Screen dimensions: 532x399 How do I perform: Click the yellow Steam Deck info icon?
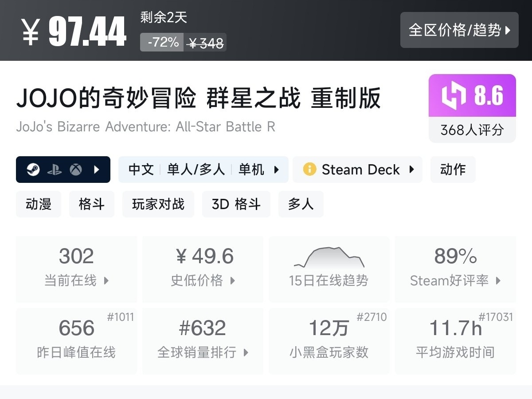point(309,170)
